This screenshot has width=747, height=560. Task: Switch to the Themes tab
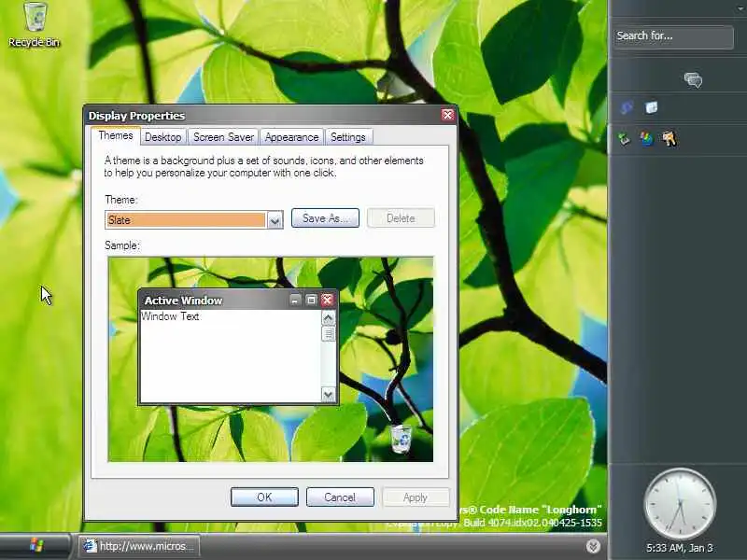pyautogui.click(x=116, y=135)
